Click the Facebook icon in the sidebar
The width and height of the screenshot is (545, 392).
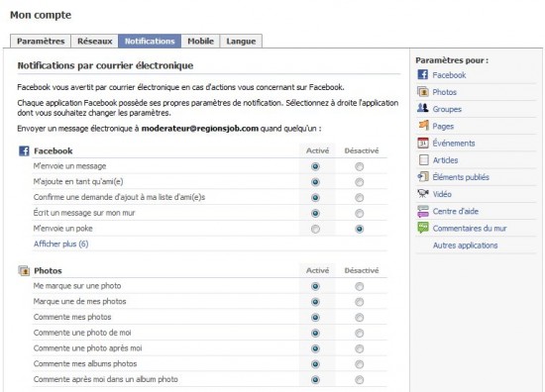(423, 74)
